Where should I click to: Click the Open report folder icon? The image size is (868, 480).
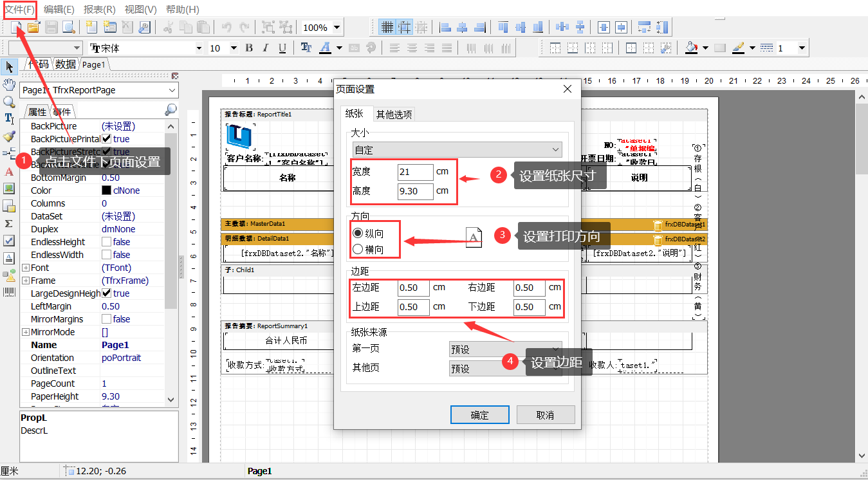[33, 27]
